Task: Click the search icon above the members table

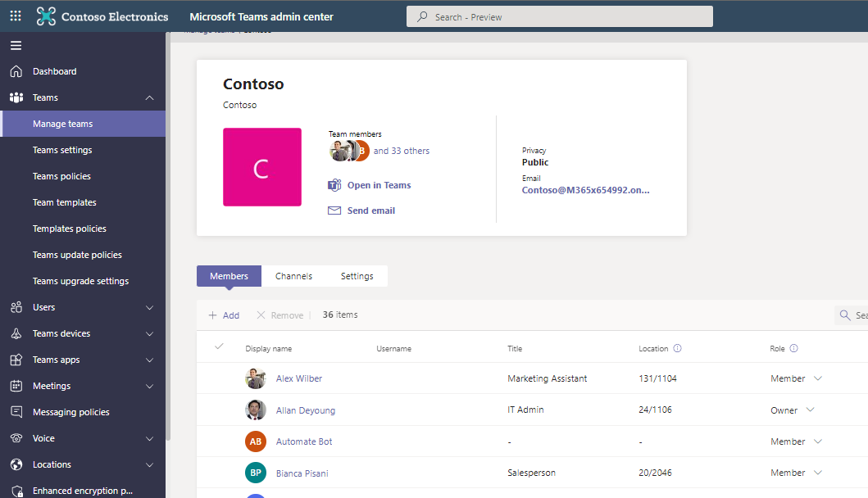Action: pyautogui.click(x=843, y=315)
